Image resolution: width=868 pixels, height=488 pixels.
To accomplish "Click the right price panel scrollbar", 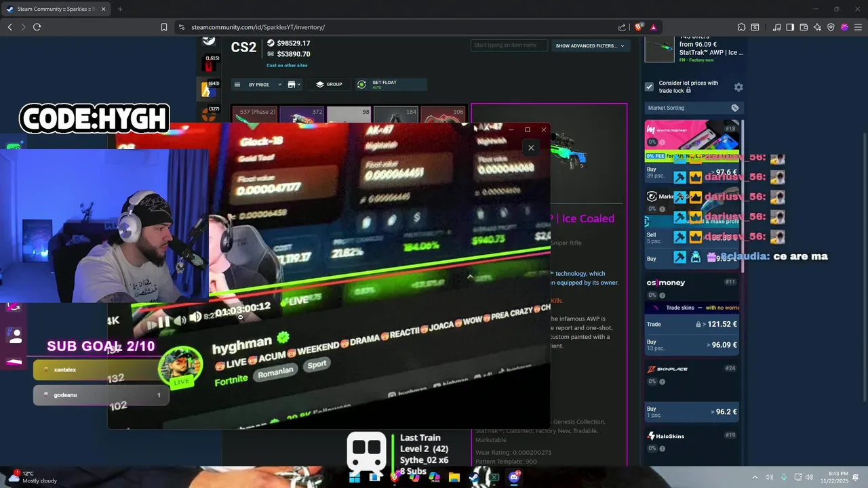I will pos(743,197).
